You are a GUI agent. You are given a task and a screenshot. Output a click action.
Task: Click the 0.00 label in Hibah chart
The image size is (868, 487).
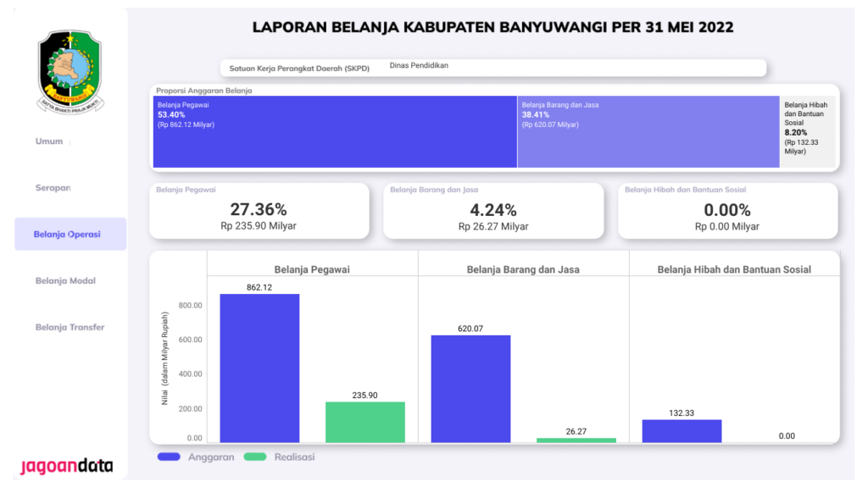click(787, 436)
